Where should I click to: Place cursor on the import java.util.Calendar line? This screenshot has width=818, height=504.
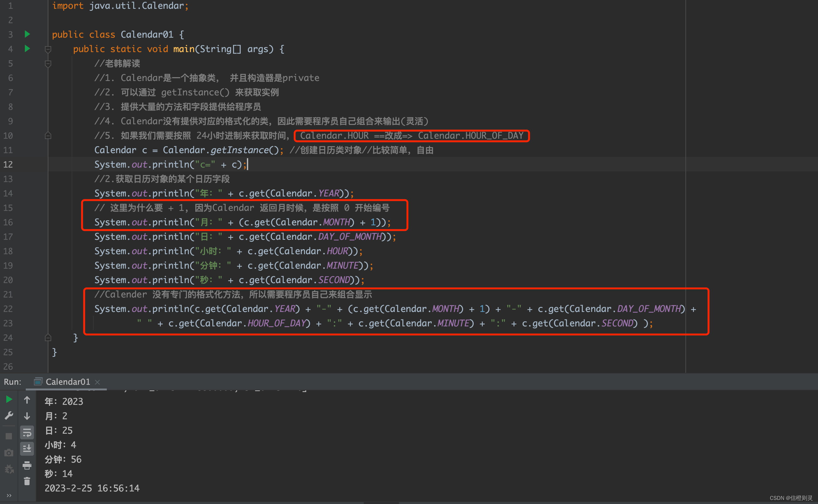coord(120,6)
